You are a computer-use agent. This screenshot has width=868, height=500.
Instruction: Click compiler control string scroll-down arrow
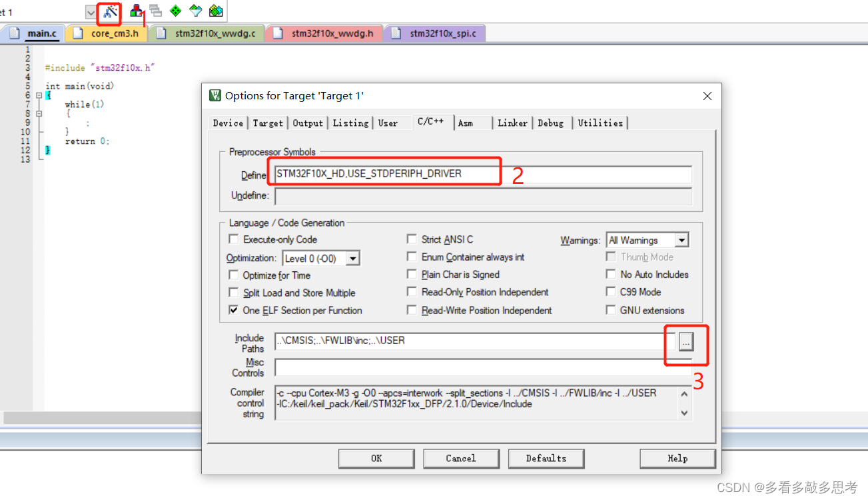(x=684, y=413)
